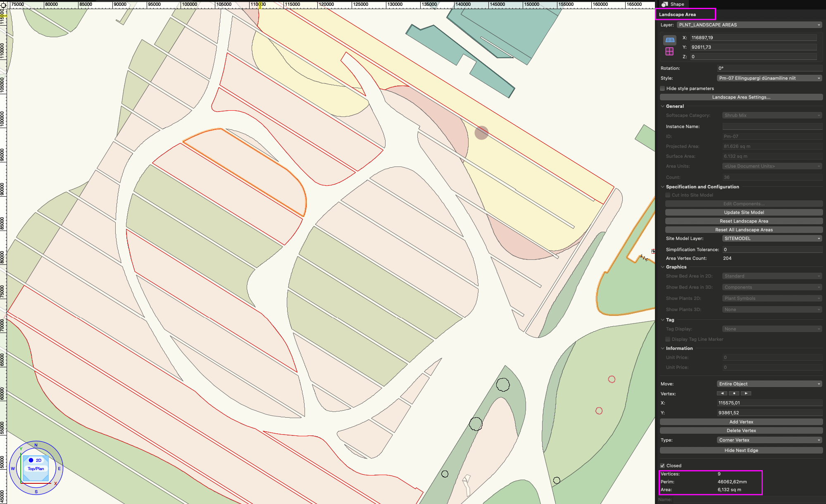Open the vertex Type dropdown Corner Vertex
Viewport: 826px width, 504px height.
click(769, 440)
